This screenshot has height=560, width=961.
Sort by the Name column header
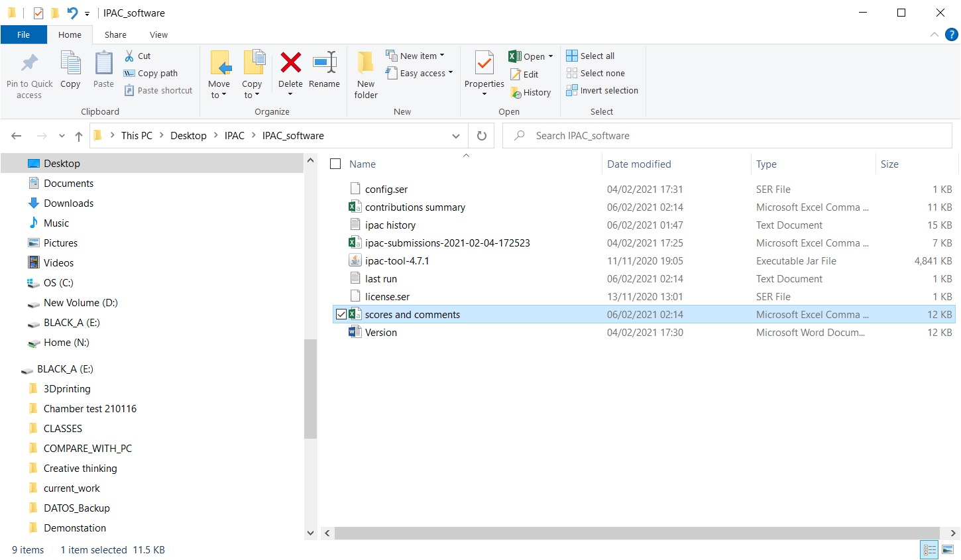(x=363, y=164)
